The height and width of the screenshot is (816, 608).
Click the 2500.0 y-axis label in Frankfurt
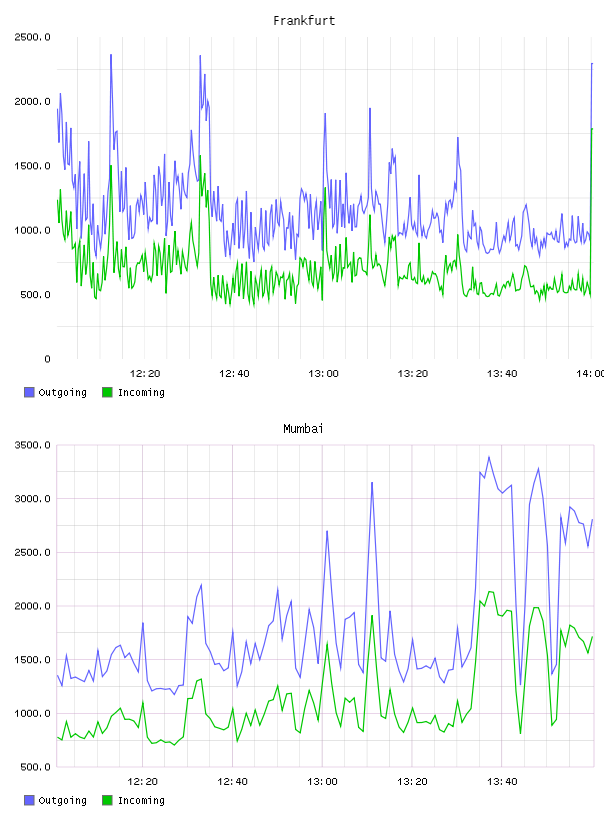(x=32, y=37)
